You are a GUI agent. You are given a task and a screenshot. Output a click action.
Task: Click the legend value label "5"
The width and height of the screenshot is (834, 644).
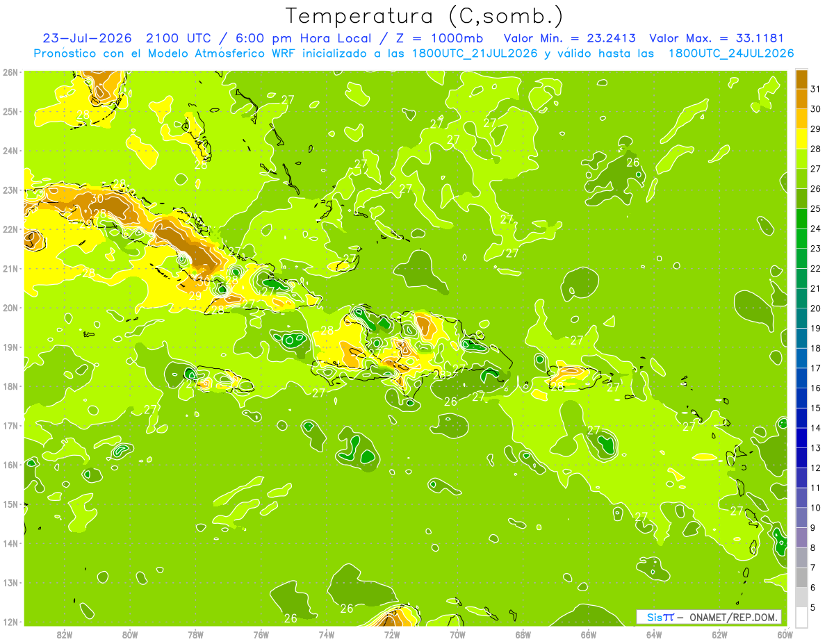pos(814,608)
